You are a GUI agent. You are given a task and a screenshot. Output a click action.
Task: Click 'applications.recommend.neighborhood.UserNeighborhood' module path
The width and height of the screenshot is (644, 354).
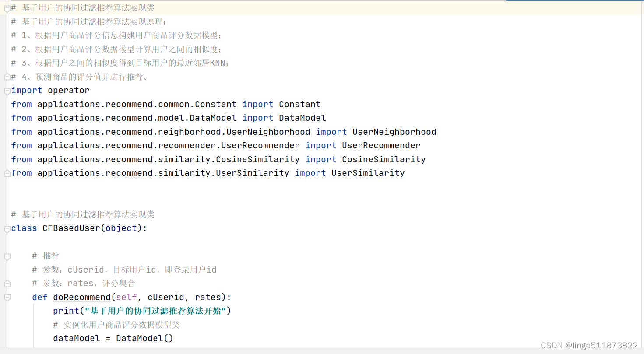(x=174, y=132)
